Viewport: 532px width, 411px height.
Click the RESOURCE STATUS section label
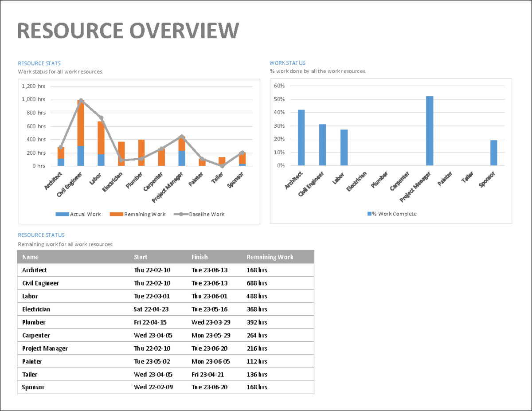(41, 235)
